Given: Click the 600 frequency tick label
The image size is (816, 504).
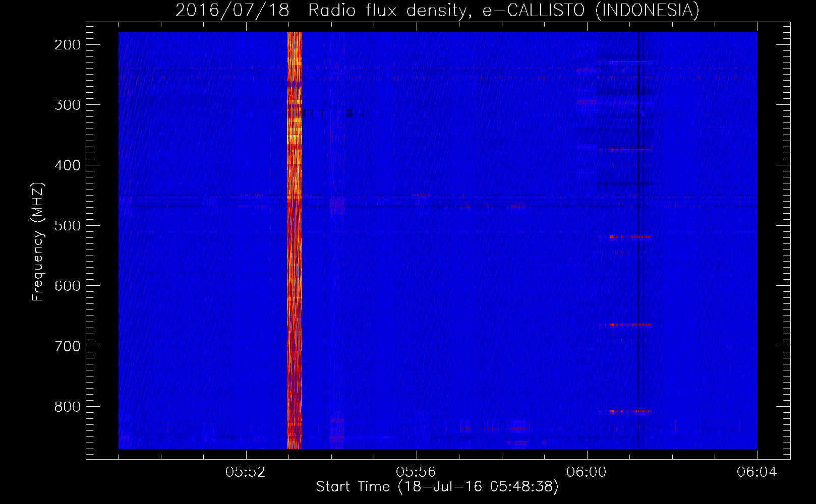Looking at the screenshot, I should click(x=68, y=286).
